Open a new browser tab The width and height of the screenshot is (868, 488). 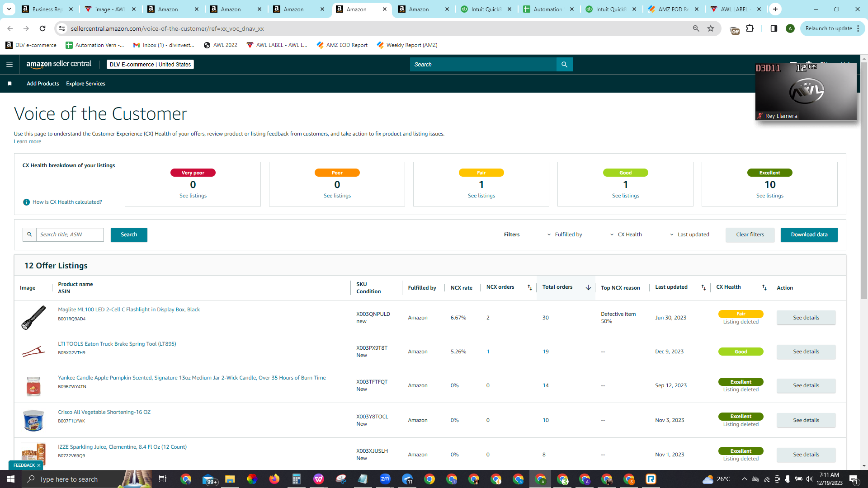click(x=775, y=9)
